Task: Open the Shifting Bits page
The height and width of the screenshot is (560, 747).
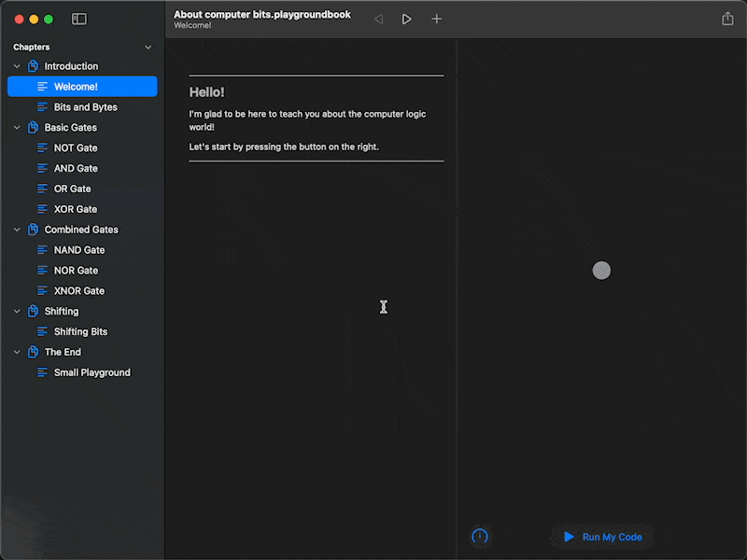Action: tap(82, 332)
